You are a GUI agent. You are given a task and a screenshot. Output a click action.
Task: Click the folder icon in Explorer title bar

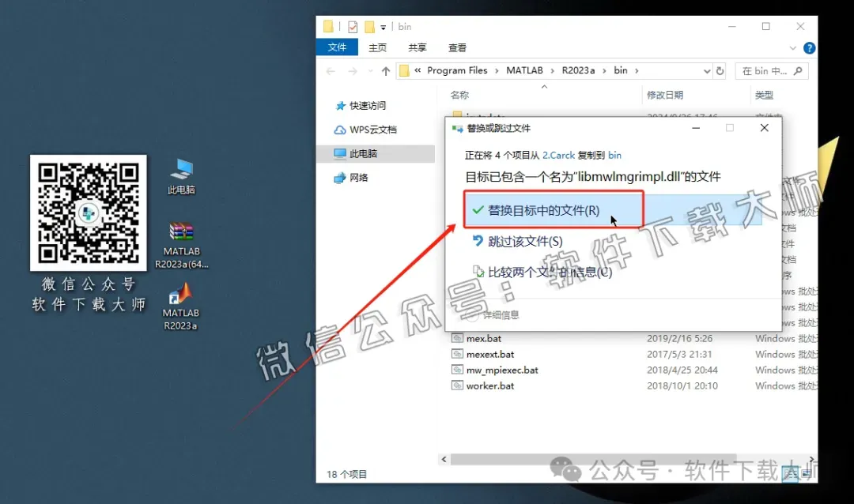[x=328, y=27]
